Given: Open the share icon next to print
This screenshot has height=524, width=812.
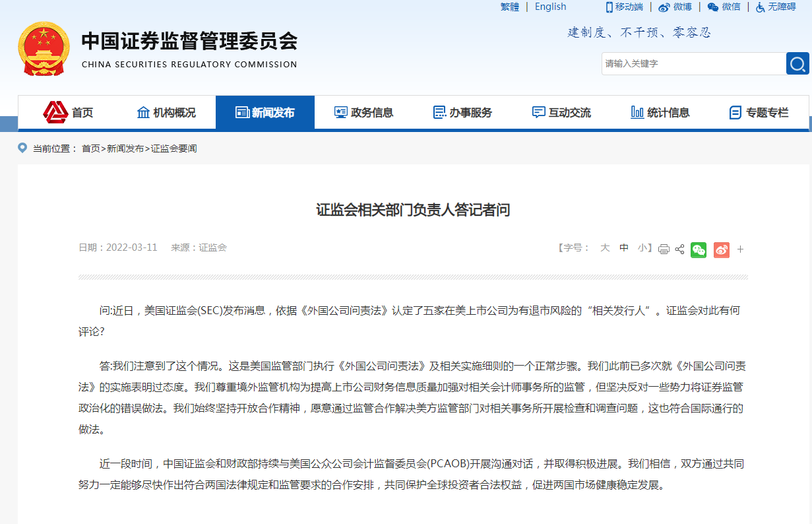Looking at the screenshot, I should tap(679, 249).
